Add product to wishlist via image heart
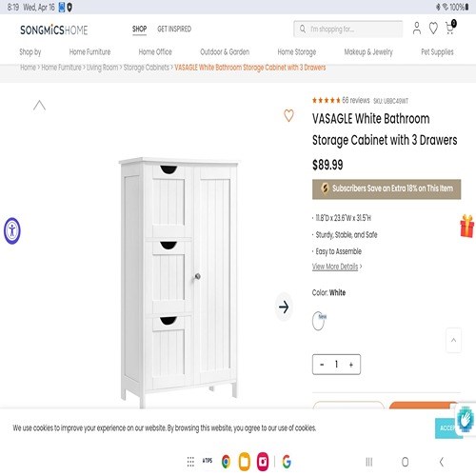The height and width of the screenshot is (476, 476). click(x=288, y=115)
